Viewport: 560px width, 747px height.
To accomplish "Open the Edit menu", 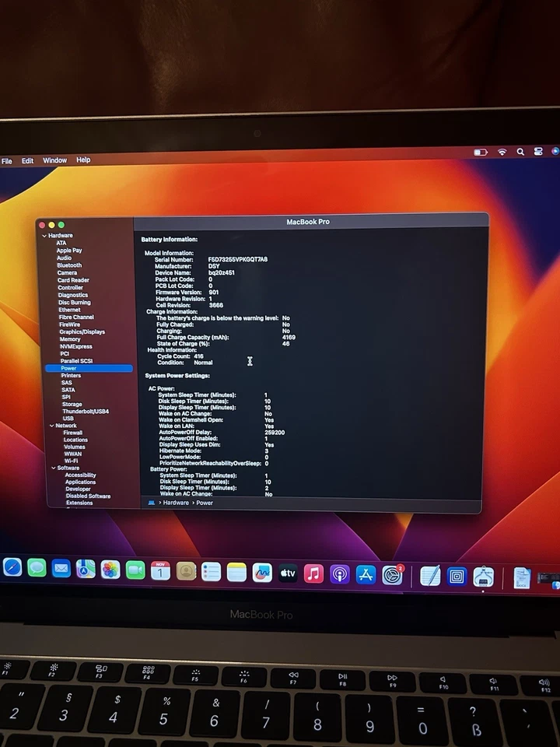I will 28,160.
